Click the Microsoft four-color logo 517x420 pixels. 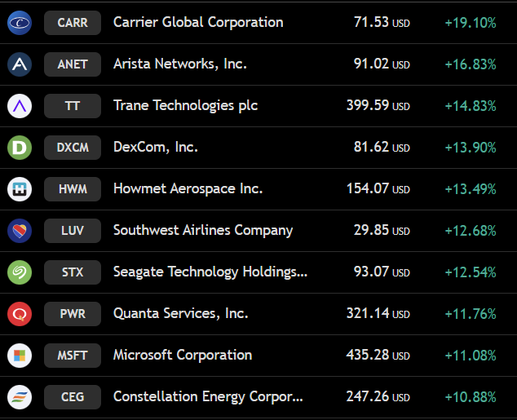pyautogui.click(x=20, y=356)
